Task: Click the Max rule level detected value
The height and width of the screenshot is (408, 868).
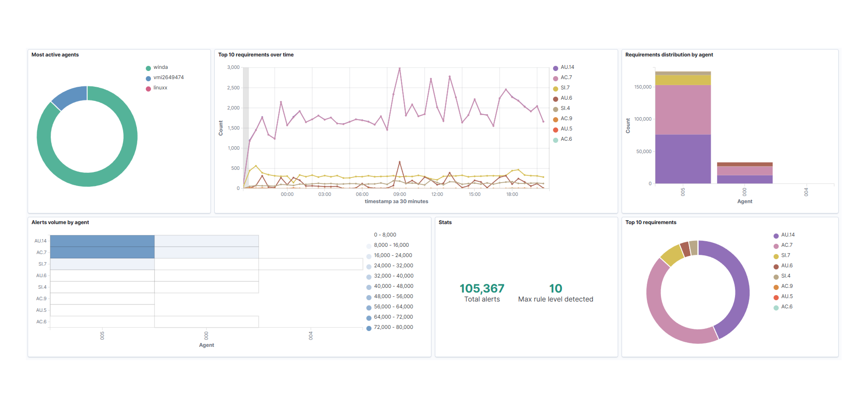Action: pos(555,289)
